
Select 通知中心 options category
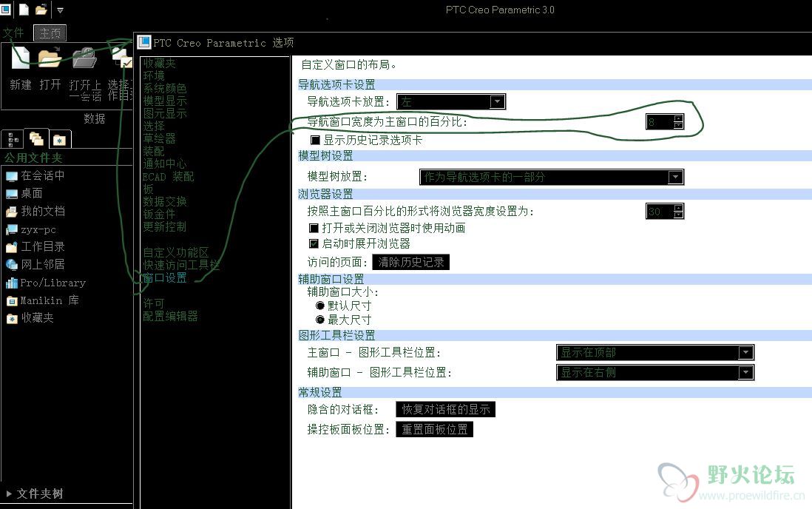(165, 164)
